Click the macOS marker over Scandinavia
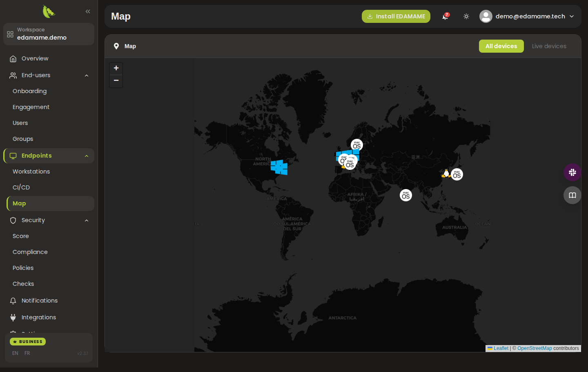588x372 pixels. 357,145
